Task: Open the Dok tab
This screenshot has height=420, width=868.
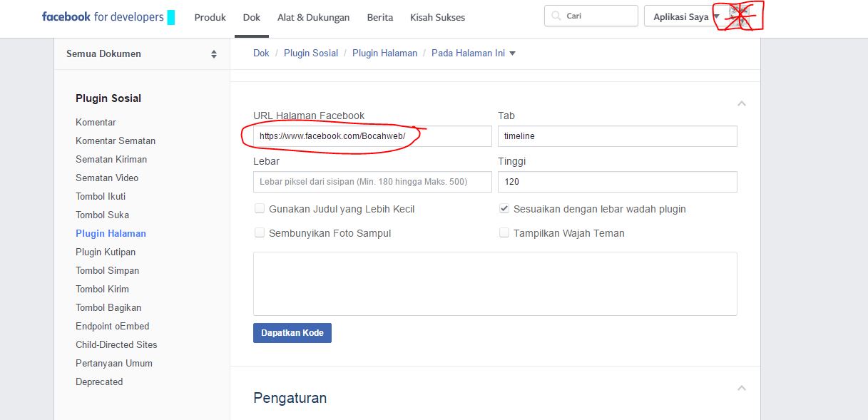Action: (x=251, y=17)
